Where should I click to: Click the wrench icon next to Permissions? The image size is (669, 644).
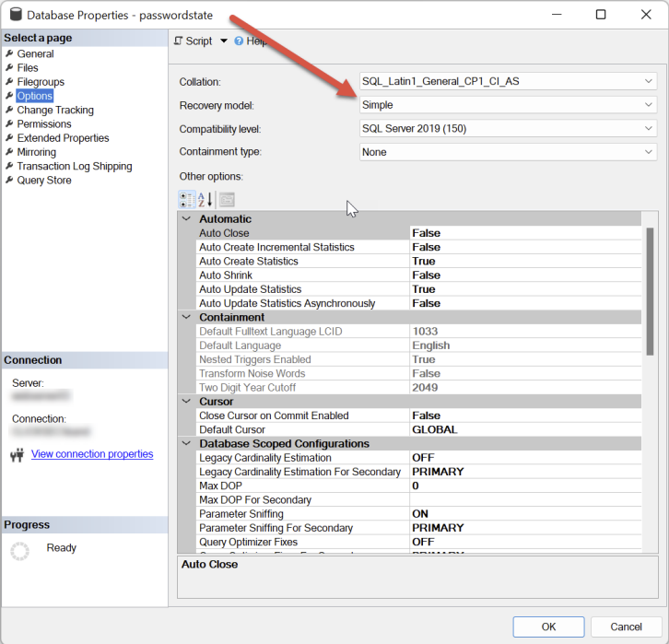(x=9, y=124)
